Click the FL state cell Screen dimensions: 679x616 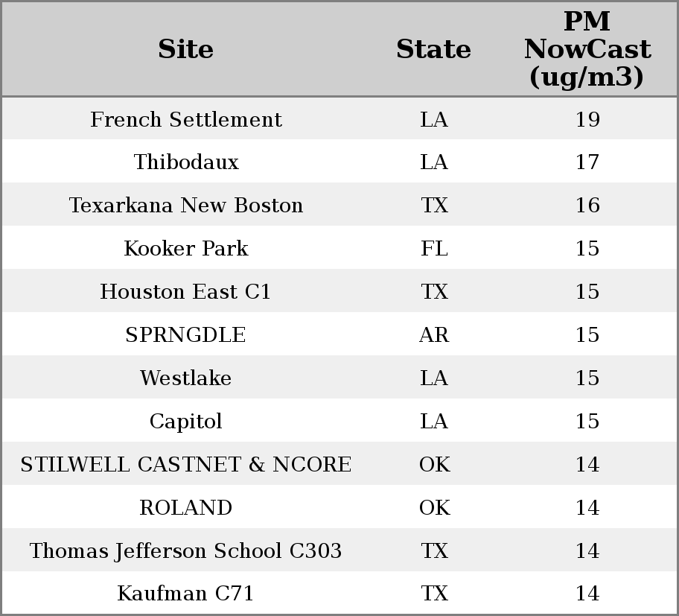pos(434,248)
